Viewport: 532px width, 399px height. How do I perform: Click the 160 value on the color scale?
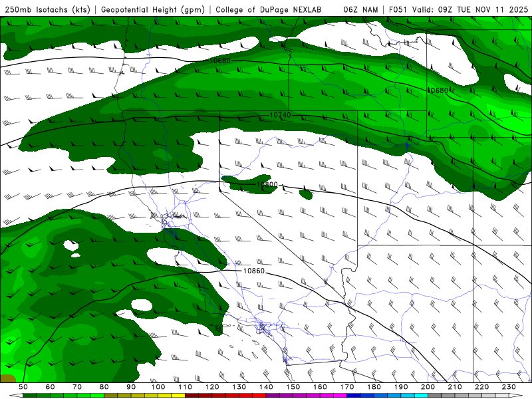(320, 387)
